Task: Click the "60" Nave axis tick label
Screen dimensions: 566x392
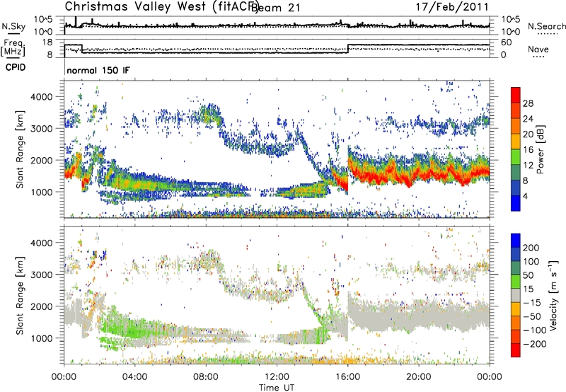Action: (507, 42)
